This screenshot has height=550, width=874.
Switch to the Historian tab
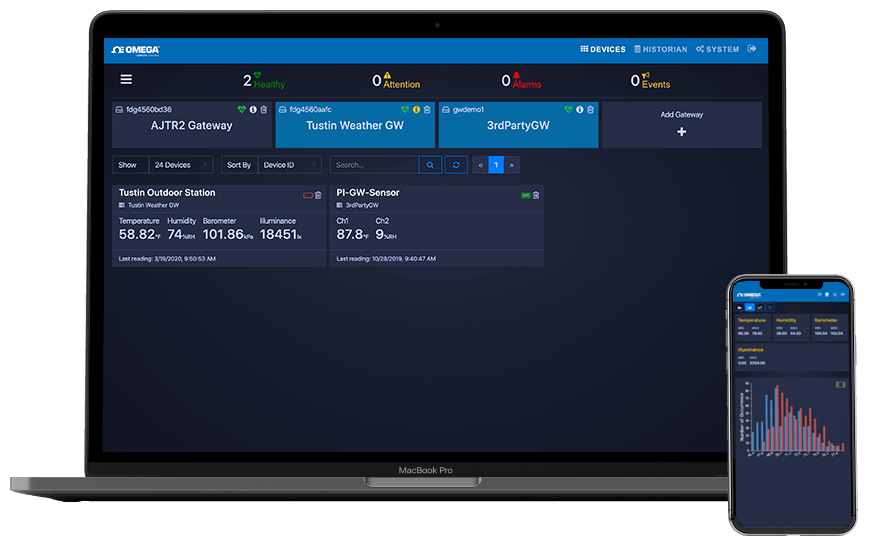tap(660, 49)
